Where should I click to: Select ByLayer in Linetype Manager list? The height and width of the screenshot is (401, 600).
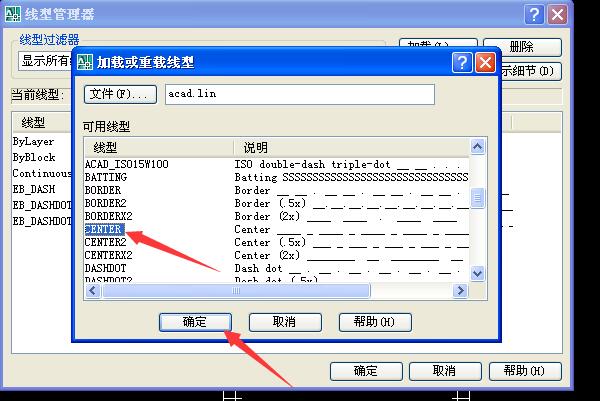tap(33, 142)
